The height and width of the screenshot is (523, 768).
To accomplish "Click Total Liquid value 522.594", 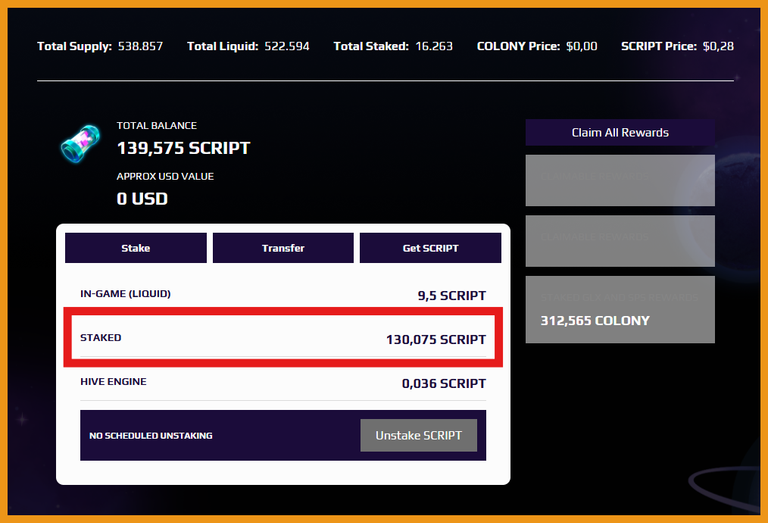I will 287,46.
